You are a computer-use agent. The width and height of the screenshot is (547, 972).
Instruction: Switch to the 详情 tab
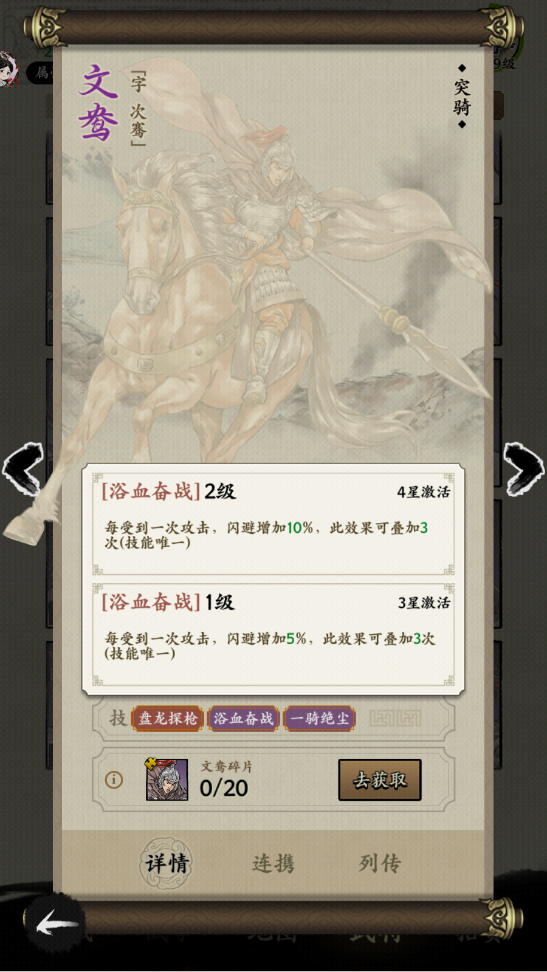click(166, 863)
